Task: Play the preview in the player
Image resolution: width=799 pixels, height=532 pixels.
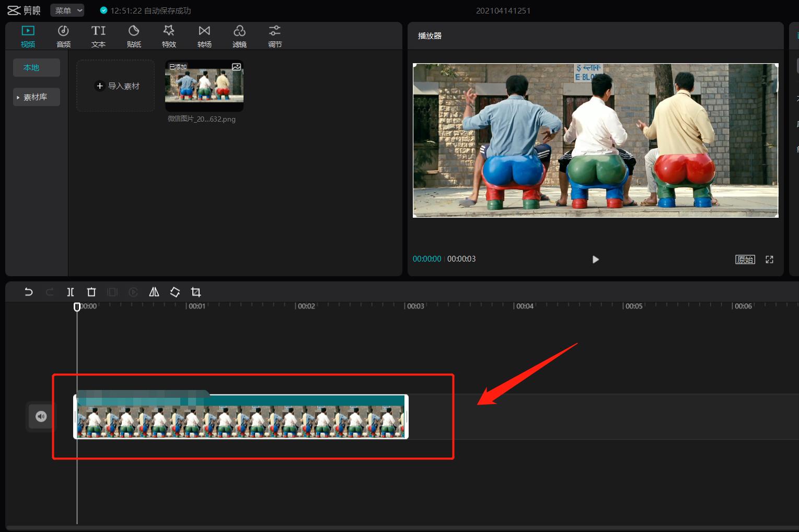Action: (x=595, y=259)
